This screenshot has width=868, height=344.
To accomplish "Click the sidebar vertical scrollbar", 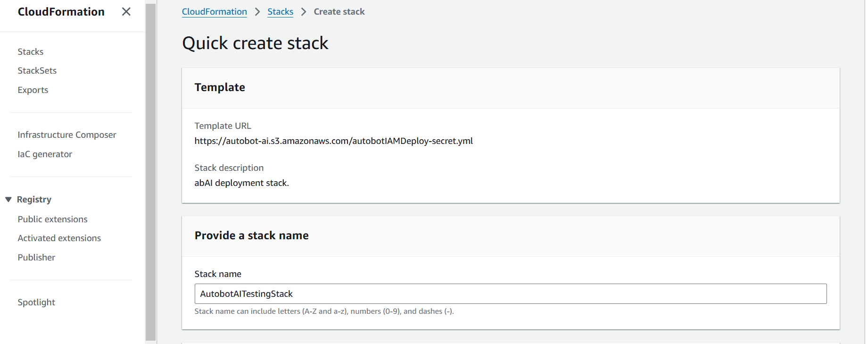I will coord(150,172).
